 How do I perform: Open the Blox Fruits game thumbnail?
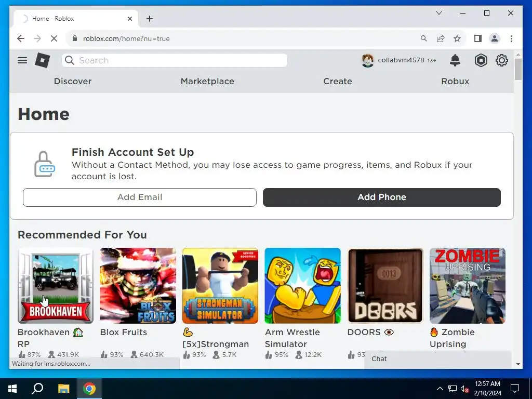138,286
